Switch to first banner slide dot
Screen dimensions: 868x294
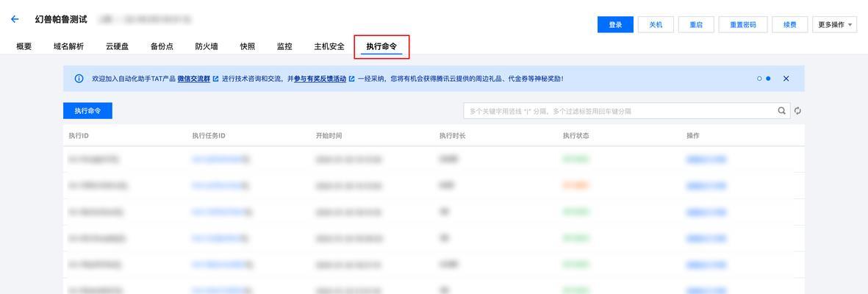tap(759, 79)
